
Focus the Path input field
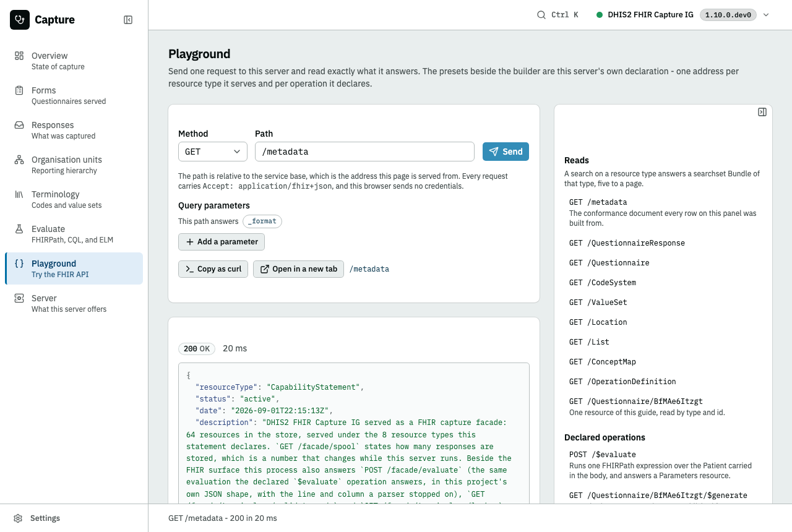(x=364, y=152)
